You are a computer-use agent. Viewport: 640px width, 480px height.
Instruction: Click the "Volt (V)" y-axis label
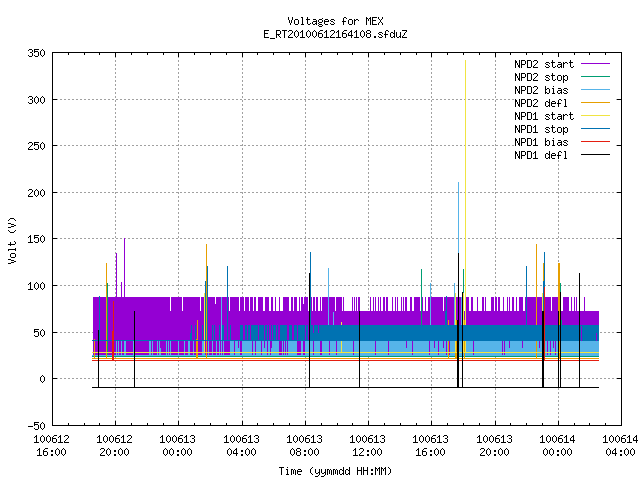(12, 240)
